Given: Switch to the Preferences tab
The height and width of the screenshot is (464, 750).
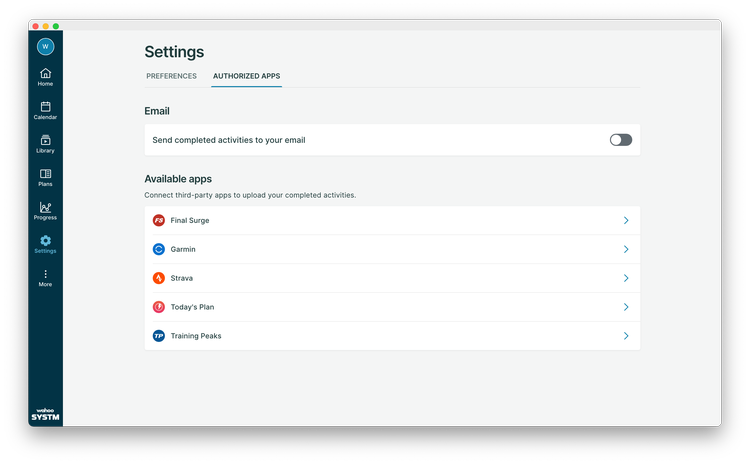Looking at the screenshot, I should click(x=171, y=76).
